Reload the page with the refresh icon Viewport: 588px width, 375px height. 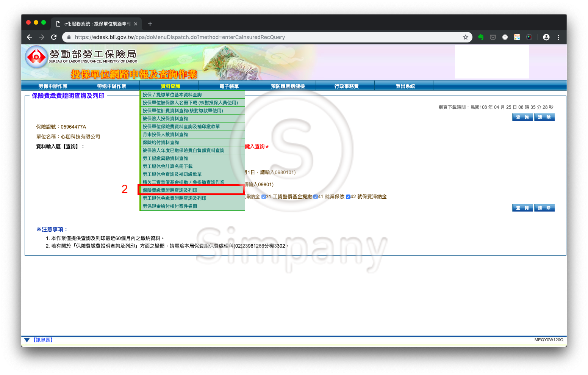click(x=54, y=37)
